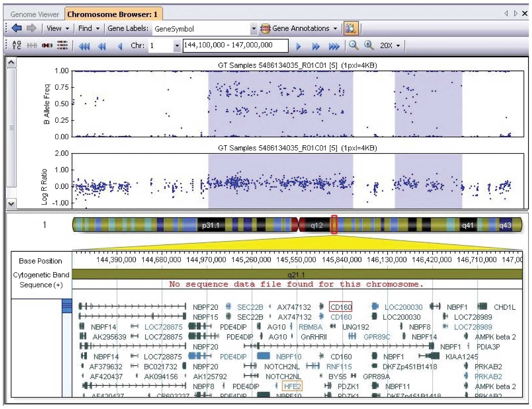Open the Find menu
This screenshot has width=532, height=409.
point(89,28)
